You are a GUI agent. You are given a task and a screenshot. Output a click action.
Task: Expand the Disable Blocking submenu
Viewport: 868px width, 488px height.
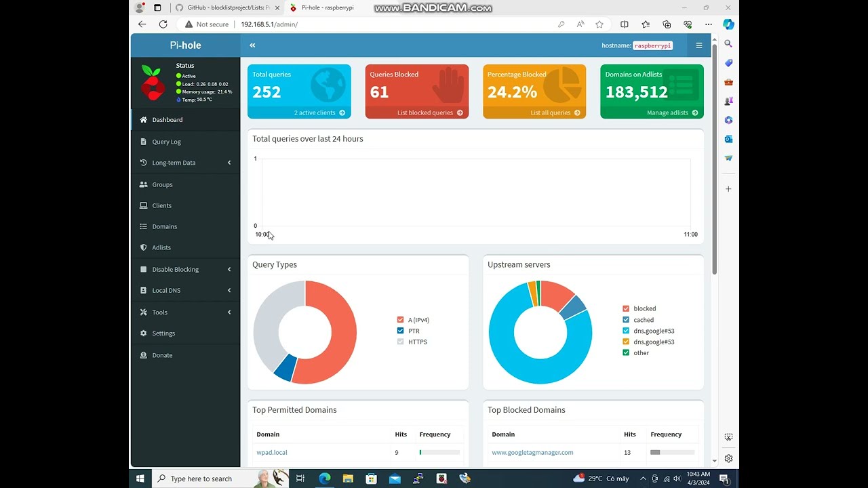click(185, 269)
